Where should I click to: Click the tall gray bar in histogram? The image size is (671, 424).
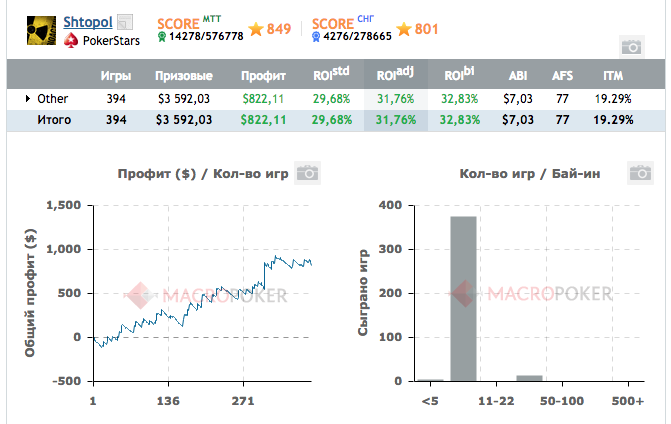coord(463,299)
